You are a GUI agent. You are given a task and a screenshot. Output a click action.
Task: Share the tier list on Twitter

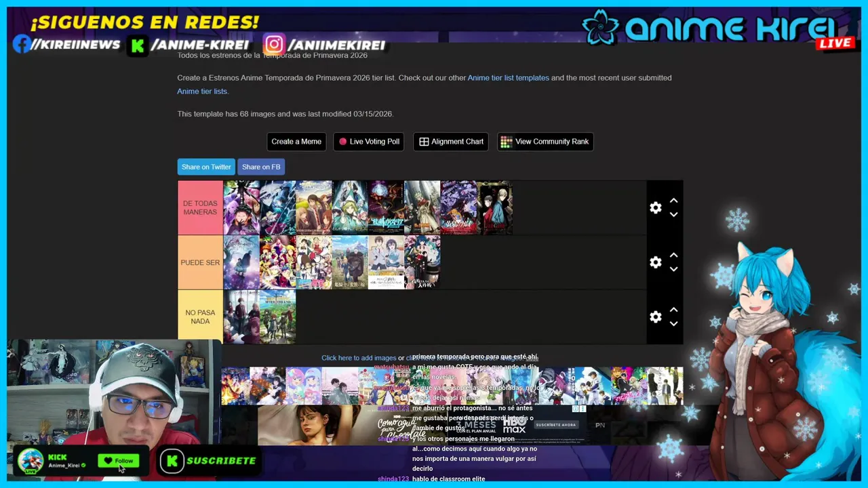(206, 167)
